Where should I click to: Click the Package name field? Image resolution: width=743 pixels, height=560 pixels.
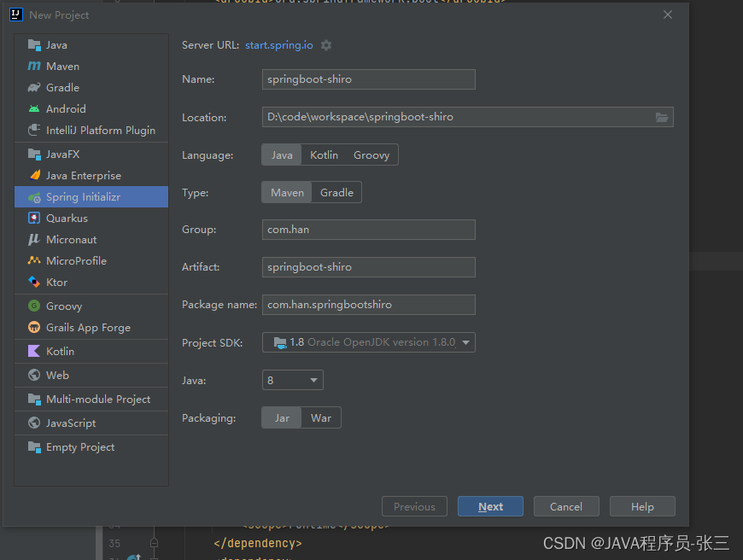tap(369, 305)
